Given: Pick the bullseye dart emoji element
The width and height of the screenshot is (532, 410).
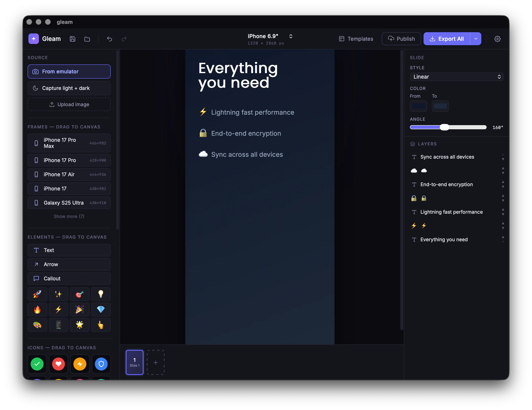Looking at the screenshot, I should (80, 294).
